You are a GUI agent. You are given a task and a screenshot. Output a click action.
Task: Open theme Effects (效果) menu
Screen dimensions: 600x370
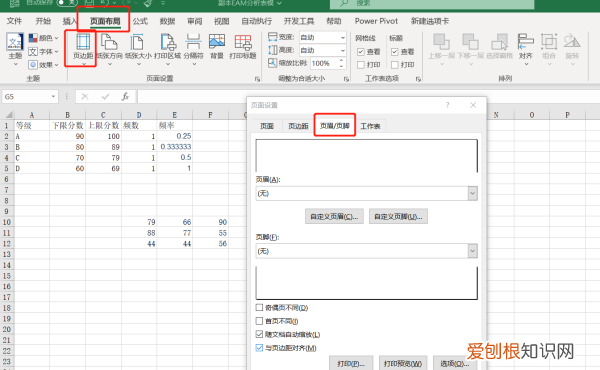pos(43,65)
